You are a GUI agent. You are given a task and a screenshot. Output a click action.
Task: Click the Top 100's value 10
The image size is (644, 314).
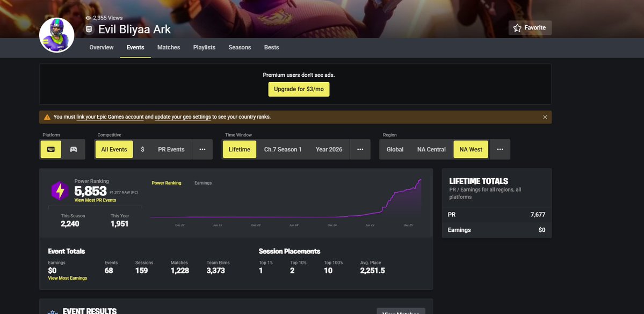328,271
